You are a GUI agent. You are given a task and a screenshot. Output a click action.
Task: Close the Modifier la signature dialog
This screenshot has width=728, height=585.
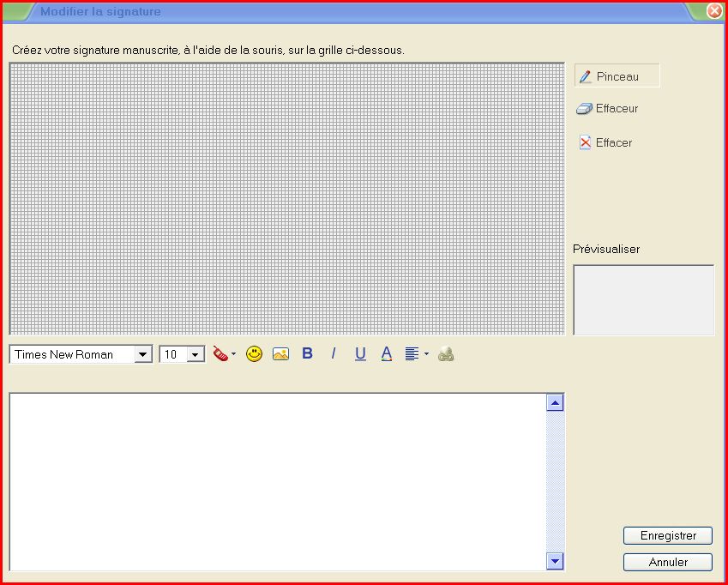coord(714,10)
